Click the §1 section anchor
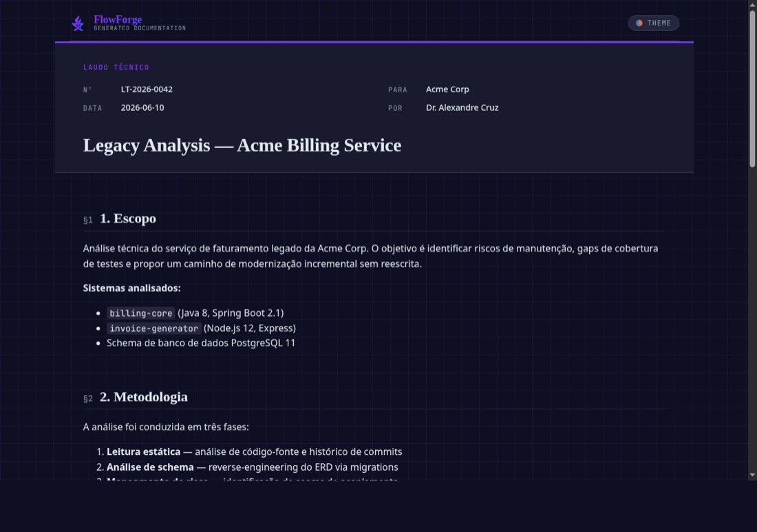This screenshot has width=757, height=532. (88, 220)
